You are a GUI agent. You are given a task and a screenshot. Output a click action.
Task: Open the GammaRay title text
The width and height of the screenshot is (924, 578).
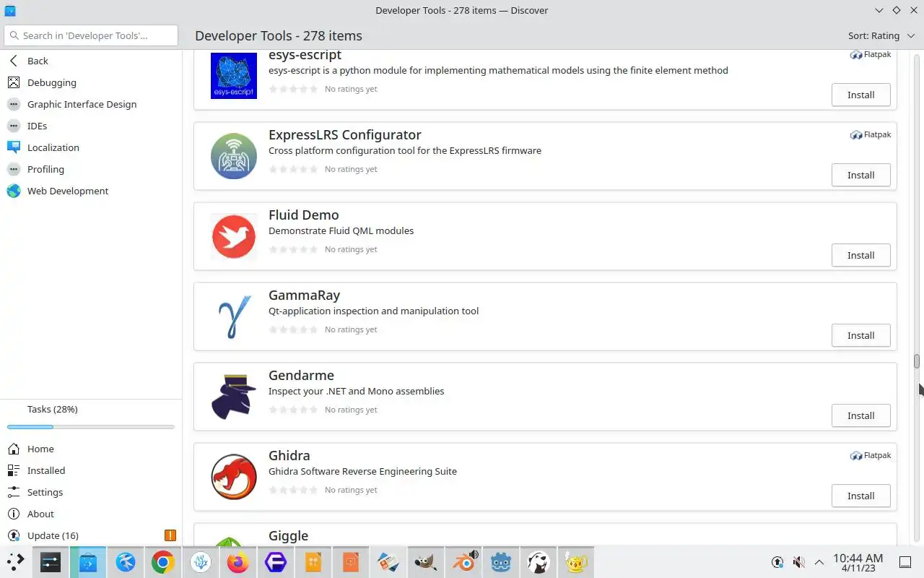(304, 295)
